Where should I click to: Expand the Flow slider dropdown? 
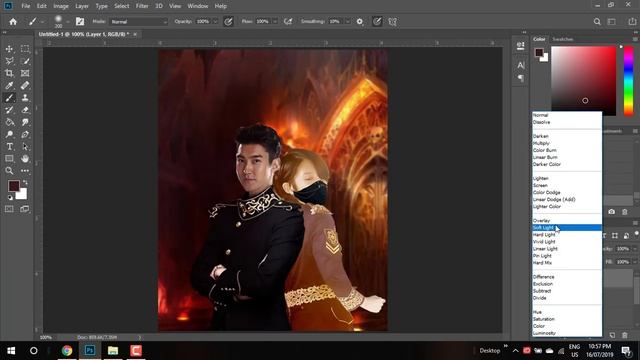point(275,22)
